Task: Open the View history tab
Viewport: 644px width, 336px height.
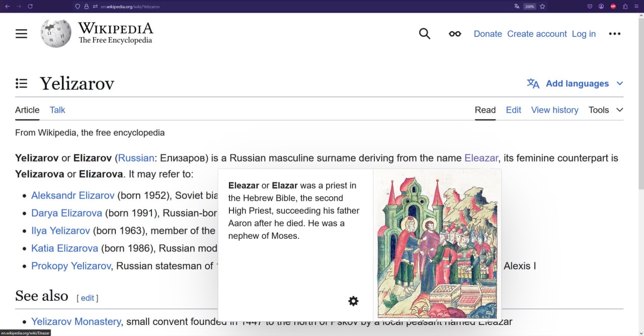Action: tap(555, 110)
